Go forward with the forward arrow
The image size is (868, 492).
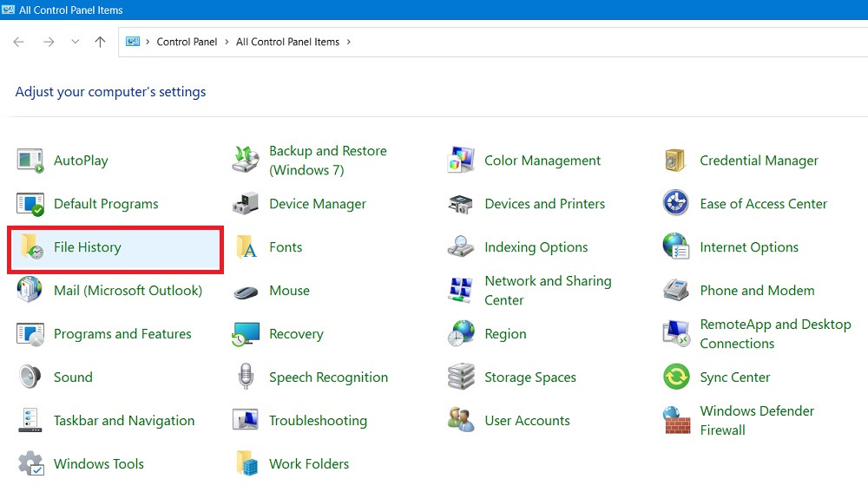pos(49,42)
